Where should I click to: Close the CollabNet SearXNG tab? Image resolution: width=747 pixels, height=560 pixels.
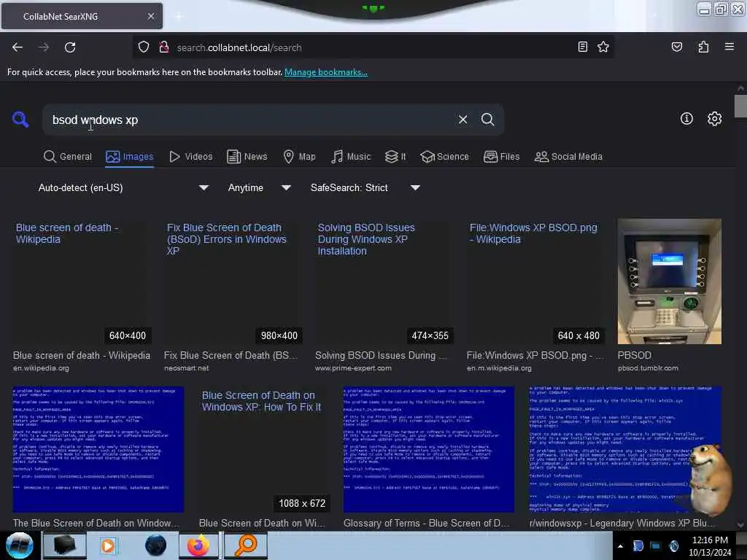pos(150,16)
